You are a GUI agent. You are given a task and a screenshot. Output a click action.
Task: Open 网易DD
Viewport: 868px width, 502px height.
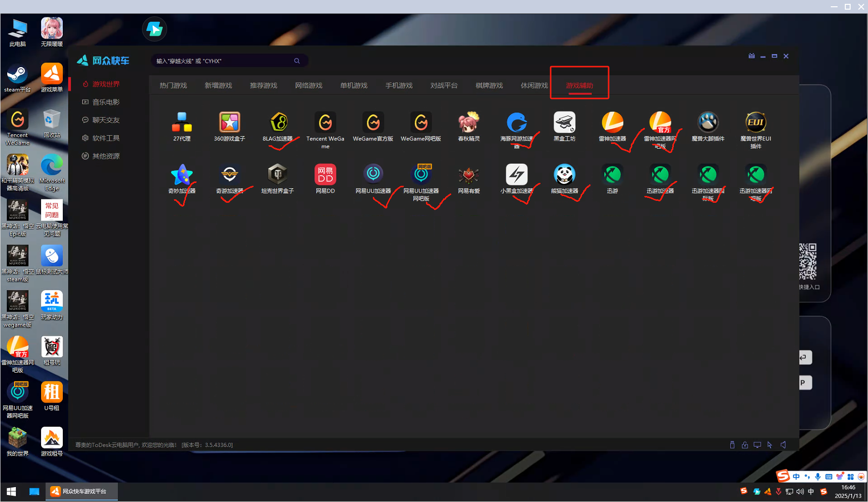(325, 175)
